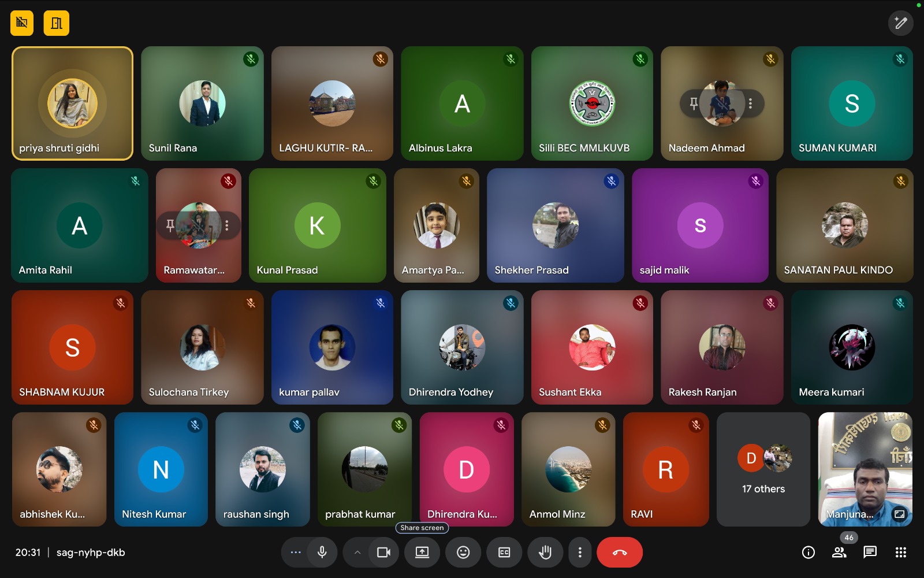Open the visual effects sparkle-pen icon
924x578 pixels.
[x=900, y=23]
